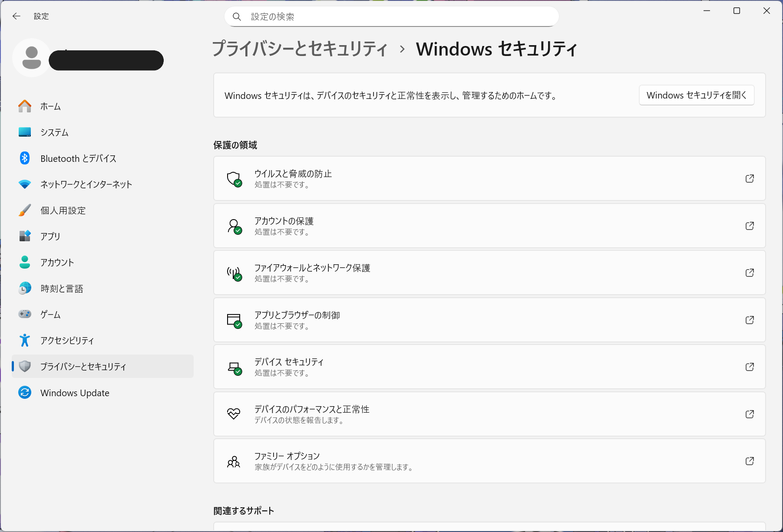
Task: Go to ネットワークとインターネット settings
Action: [86, 184]
